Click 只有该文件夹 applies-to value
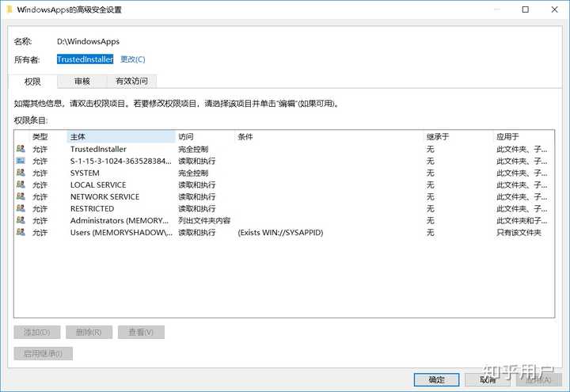The width and height of the screenshot is (570, 392). click(x=519, y=232)
